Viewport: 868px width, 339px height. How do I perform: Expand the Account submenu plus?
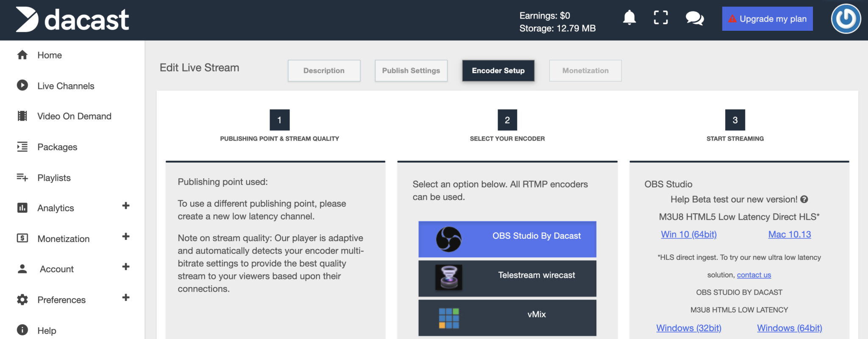point(126,267)
